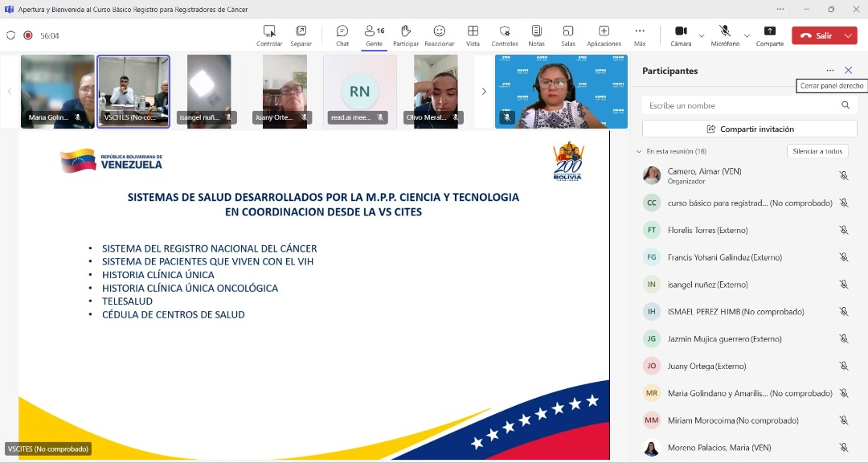This screenshot has width=868, height=463.
Task: Open the Notas meeting notes
Action: 536,35
